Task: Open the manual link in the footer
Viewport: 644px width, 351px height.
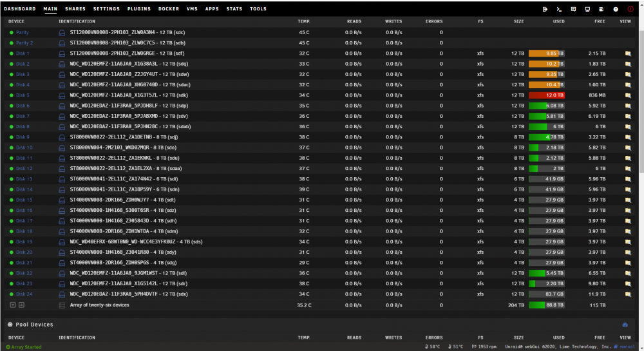Action: coord(627,347)
